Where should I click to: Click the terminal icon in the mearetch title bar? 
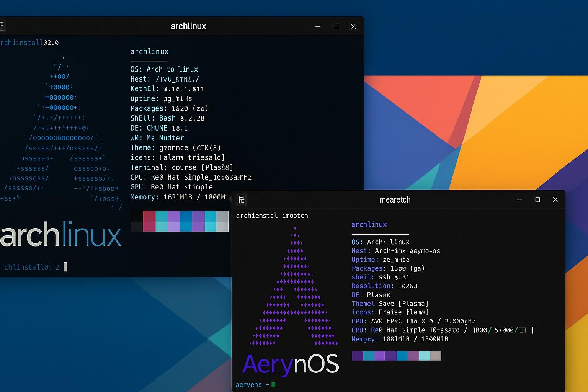coord(242,199)
